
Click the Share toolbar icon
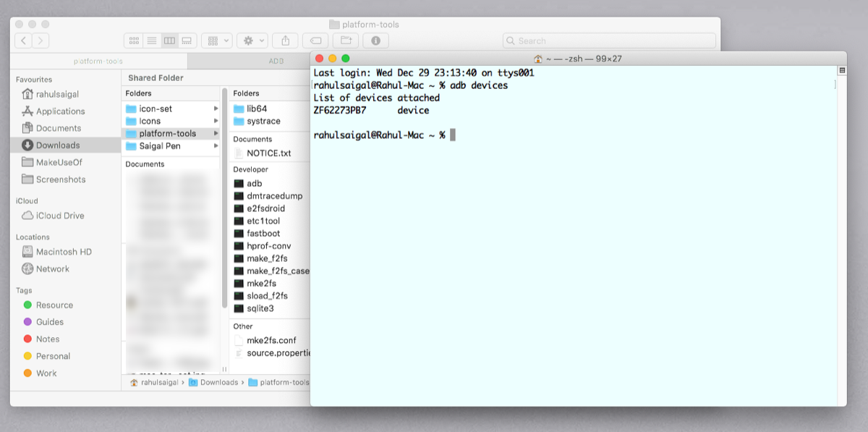coord(286,41)
